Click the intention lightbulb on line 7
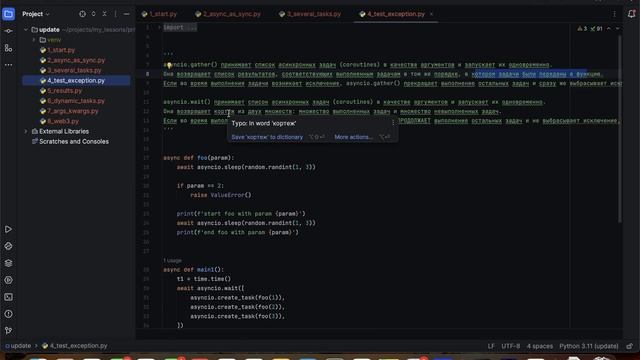The height and width of the screenshot is (360, 640). pyautogui.click(x=169, y=65)
